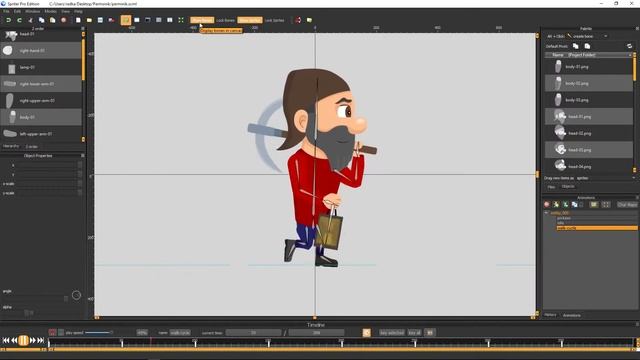Switch to the Objects tab in palette

click(x=568, y=187)
